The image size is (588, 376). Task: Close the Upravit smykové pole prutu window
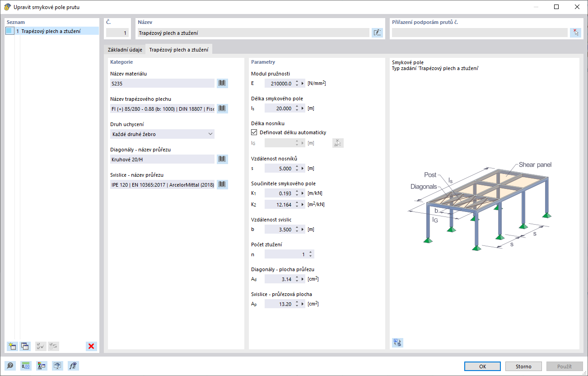(577, 7)
